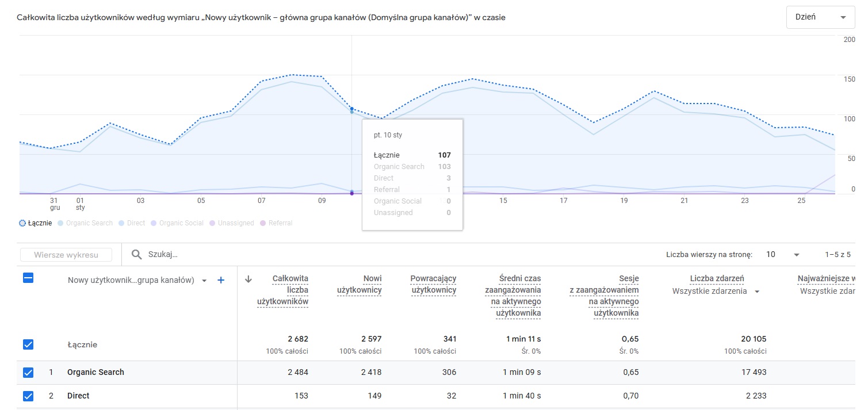Click the 2 418 new users cell

(x=371, y=372)
